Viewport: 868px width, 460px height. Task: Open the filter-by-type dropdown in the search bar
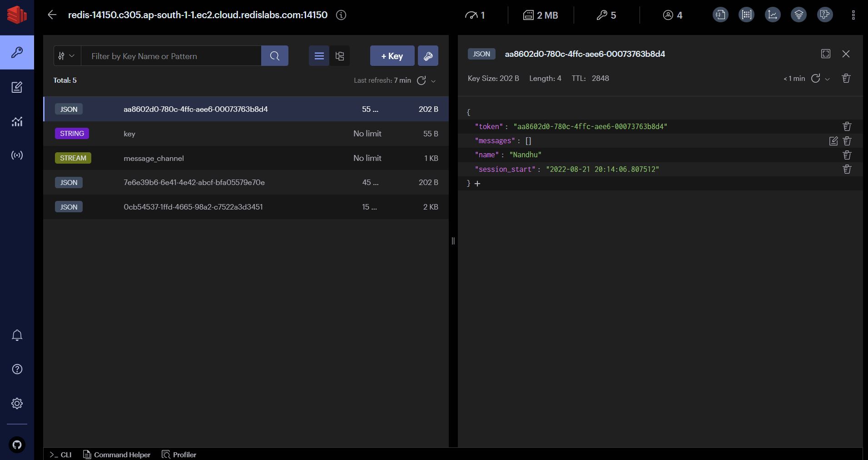66,55
